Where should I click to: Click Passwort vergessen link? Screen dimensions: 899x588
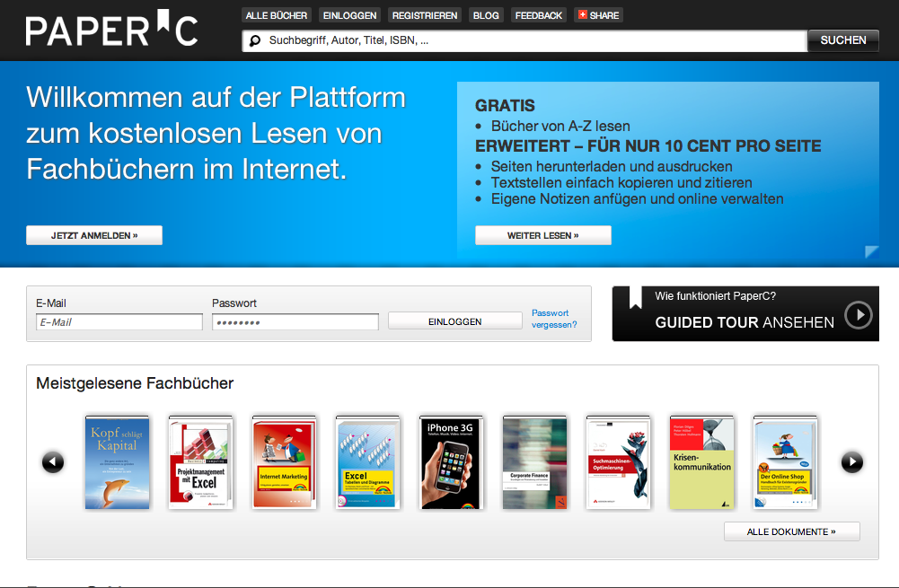click(x=553, y=319)
